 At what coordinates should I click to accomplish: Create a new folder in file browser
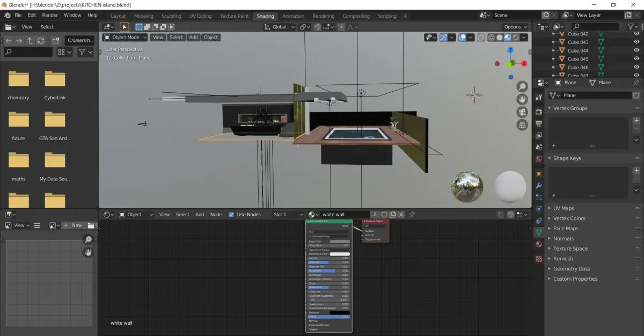tap(55, 40)
